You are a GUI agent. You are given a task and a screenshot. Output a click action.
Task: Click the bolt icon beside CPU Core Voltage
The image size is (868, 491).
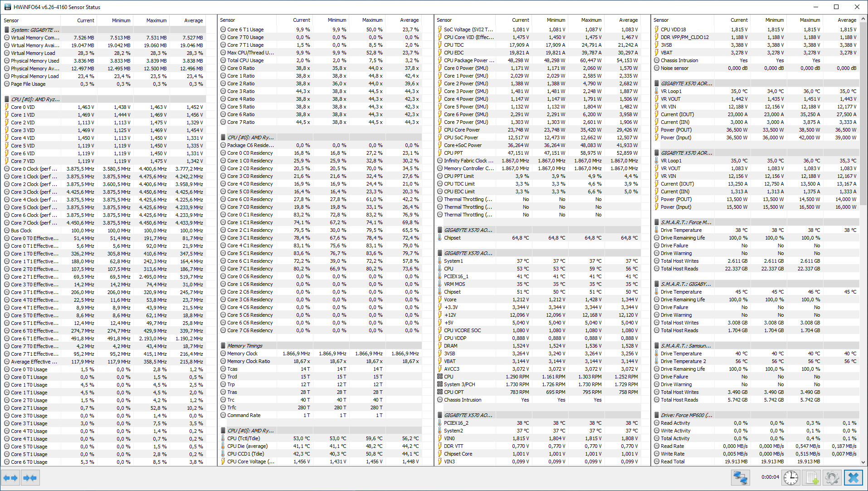click(x=223, y=462)
